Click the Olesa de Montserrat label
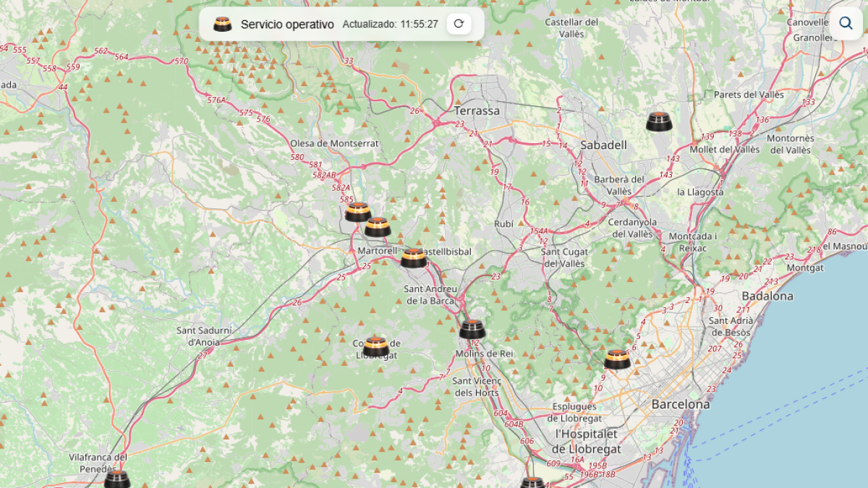The image size is (868, 488). click(334, 143)
